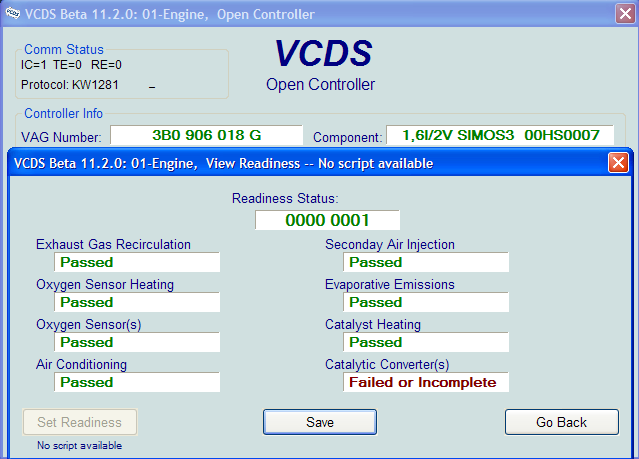
Task: Click the Catalytic Converter(s) label
Action: (x=387, y=364)
